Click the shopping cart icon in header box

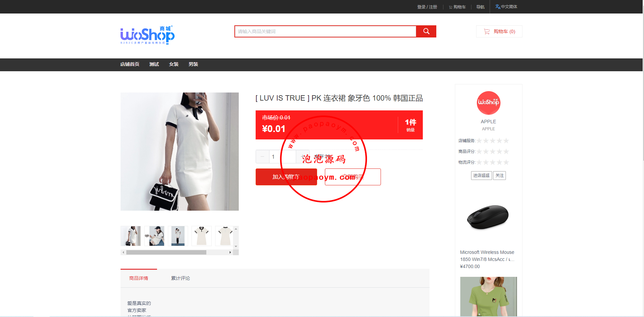click(487, 31)
